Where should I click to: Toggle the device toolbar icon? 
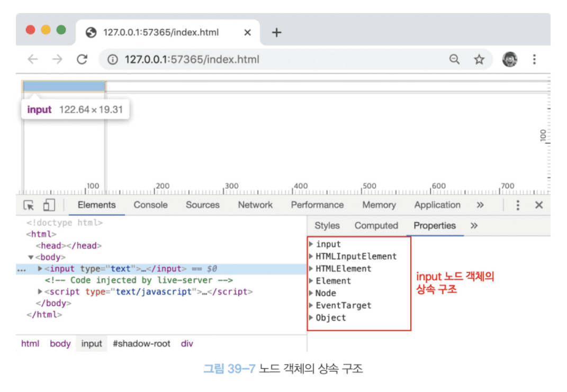49,205
